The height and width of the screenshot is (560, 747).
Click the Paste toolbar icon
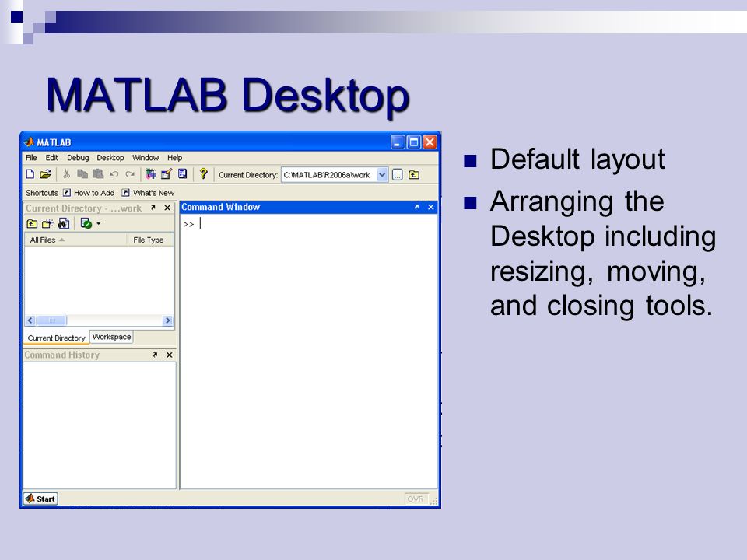point(98,174)
